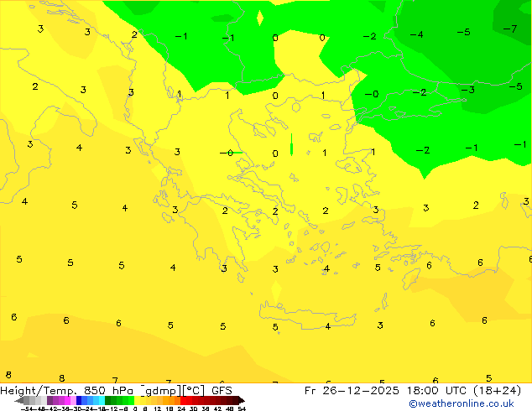Click the "Height/Temp." title text
532x411 pixels.
(x=39, y=391)
